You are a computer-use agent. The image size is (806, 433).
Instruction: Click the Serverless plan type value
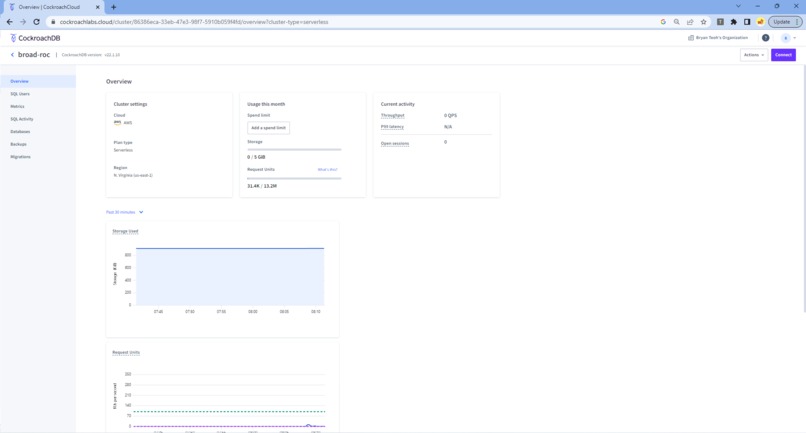pyautogui.click(x=123, y=150)
